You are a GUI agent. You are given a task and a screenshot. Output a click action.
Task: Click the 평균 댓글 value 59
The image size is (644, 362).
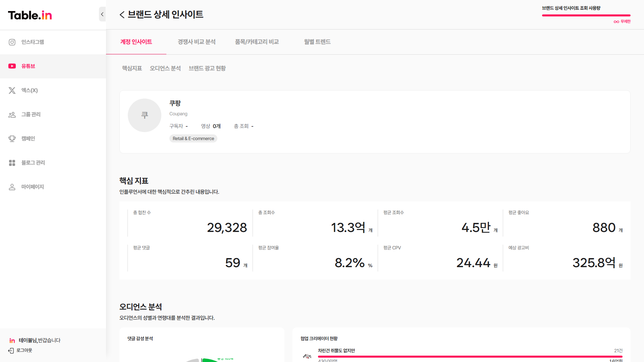point(233,263)
